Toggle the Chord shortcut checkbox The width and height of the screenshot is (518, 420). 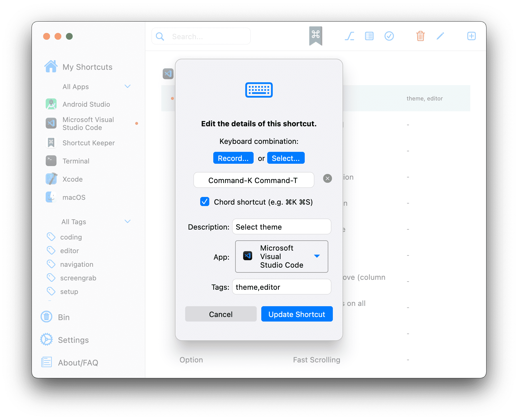pos(205,202)
